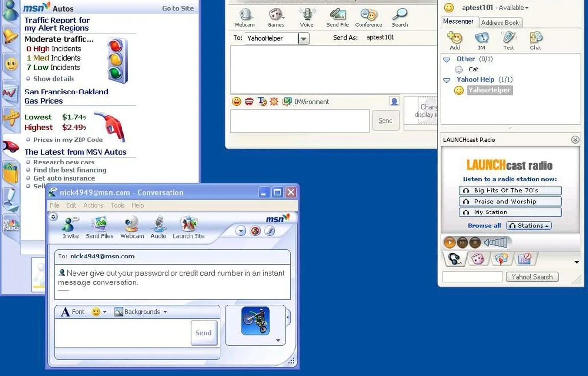Open the weather cloud bottom tab
Image resolution: width=588 pixels, height=376 pixels.
pyautogui.click(x=501, y=258)
